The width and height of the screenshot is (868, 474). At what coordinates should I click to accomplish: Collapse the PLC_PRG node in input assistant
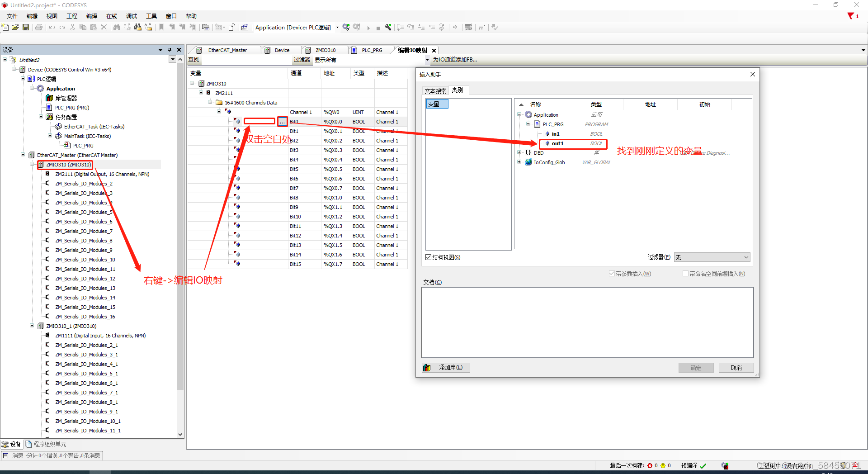coord(528,124)
